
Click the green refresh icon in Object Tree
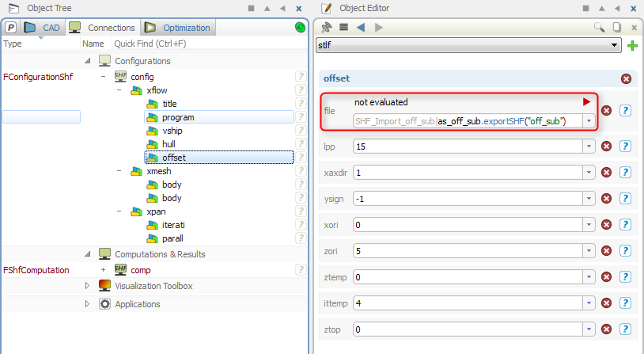point(300,28)
